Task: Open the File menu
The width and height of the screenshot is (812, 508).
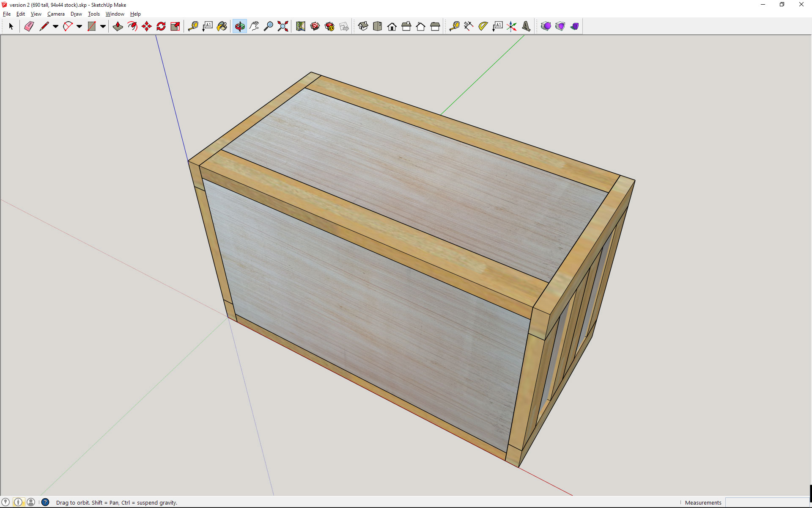Action: 7,14
